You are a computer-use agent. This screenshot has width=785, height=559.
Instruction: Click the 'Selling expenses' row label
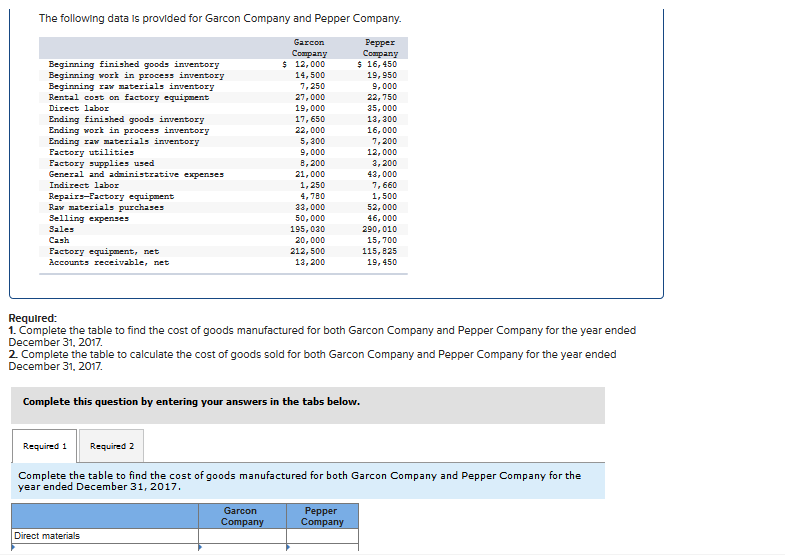(x=89, y=219)
